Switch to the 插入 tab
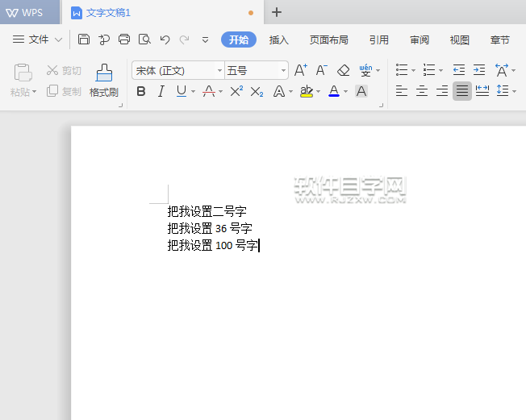The height and width of the screenshot is (420, 526). pyautogui.click(x=278, y=40)
